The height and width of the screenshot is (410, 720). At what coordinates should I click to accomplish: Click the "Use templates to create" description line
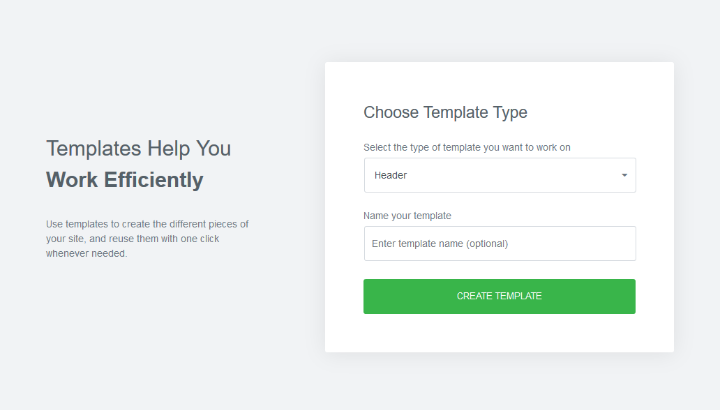pyautogui.click(x=147, y=224)
